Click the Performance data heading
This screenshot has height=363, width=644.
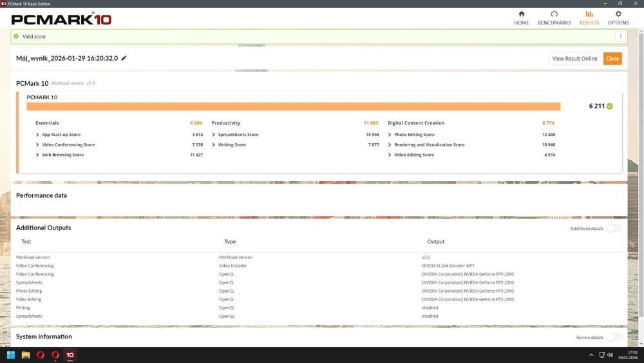pyautogui.click(x=41, y=195)
